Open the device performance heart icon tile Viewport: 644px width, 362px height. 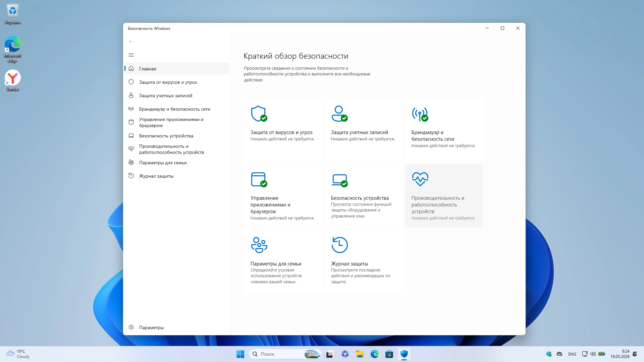coord(420,179)
